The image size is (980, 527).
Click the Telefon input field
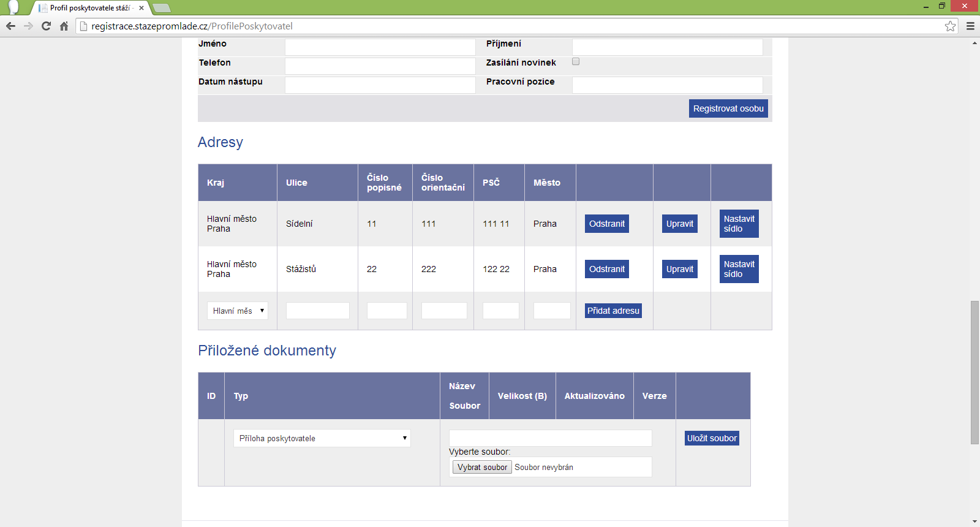pos(380,66)
